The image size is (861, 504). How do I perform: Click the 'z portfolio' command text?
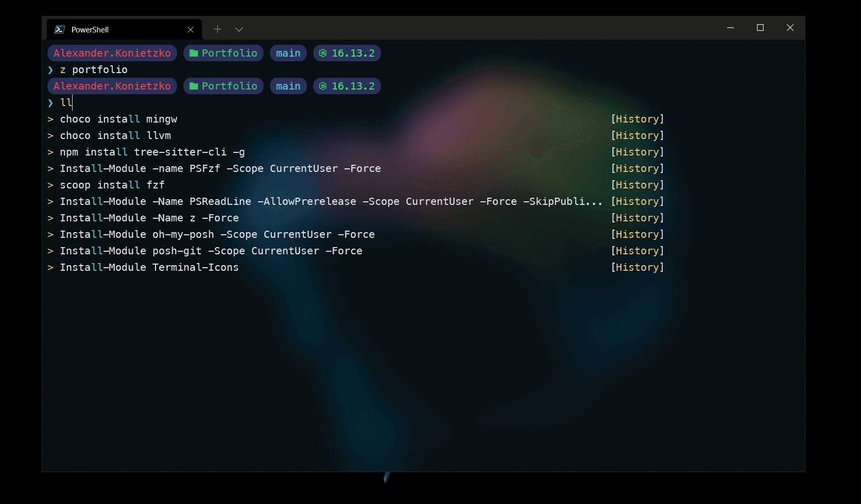(94, 69)
